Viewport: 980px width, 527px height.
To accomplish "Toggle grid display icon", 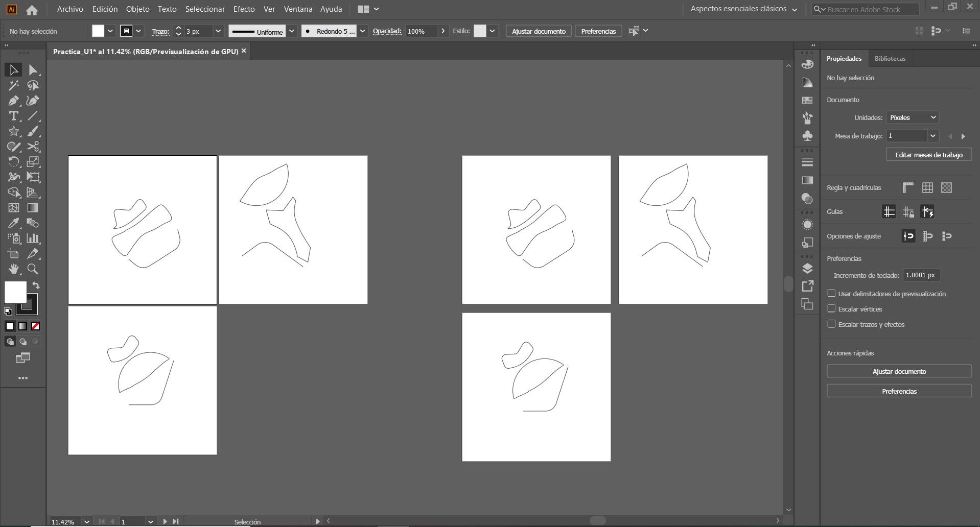I will click(927, 188).
